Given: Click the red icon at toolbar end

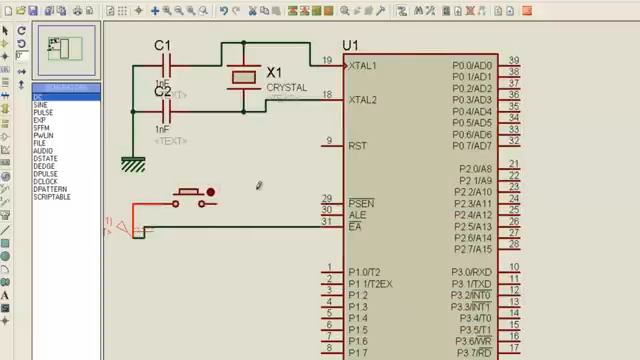Looking at the screenshot, I should point(527,11).
